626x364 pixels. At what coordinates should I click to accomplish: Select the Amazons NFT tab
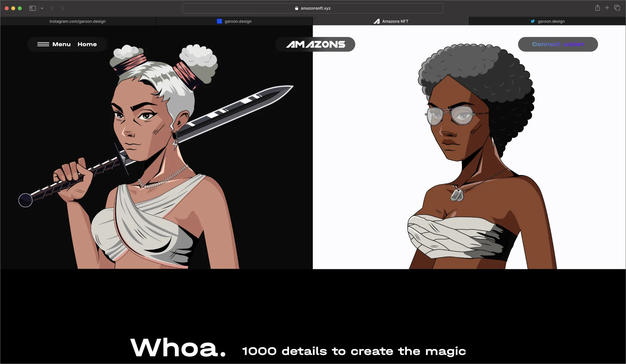(391, 21)
